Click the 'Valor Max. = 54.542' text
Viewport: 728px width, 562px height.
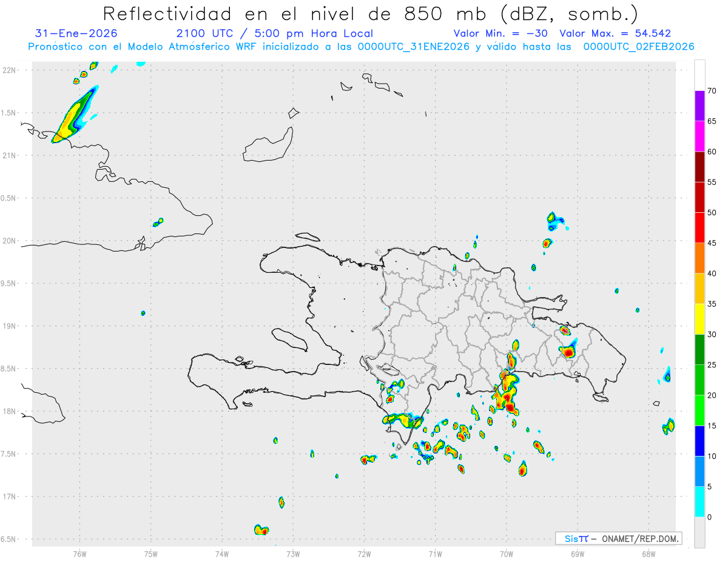pos(615,33)
